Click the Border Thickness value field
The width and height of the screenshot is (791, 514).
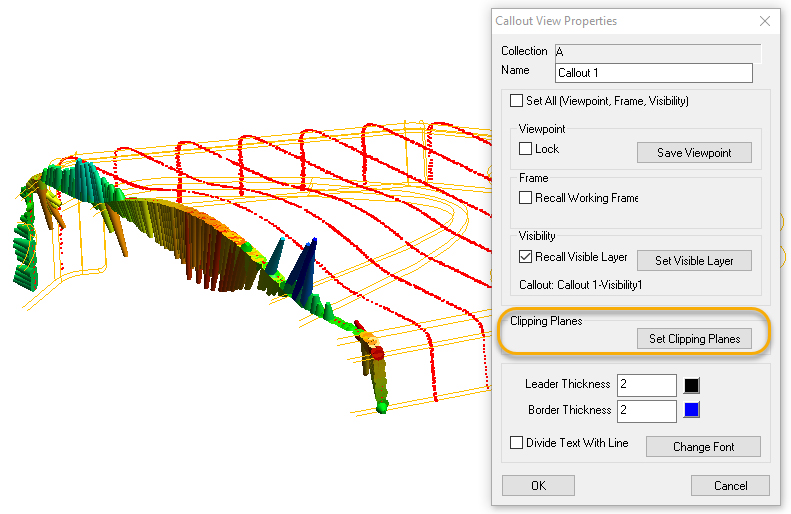[647, 411]
